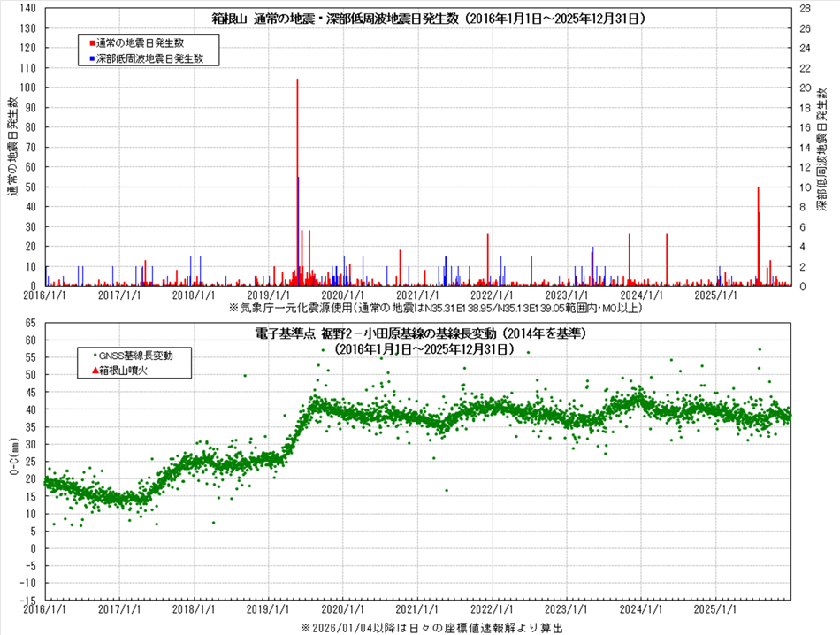Click the 深部低周波地震日発生数 legend text label
This screenshot has width=840, height=635.
pos(151,58)
